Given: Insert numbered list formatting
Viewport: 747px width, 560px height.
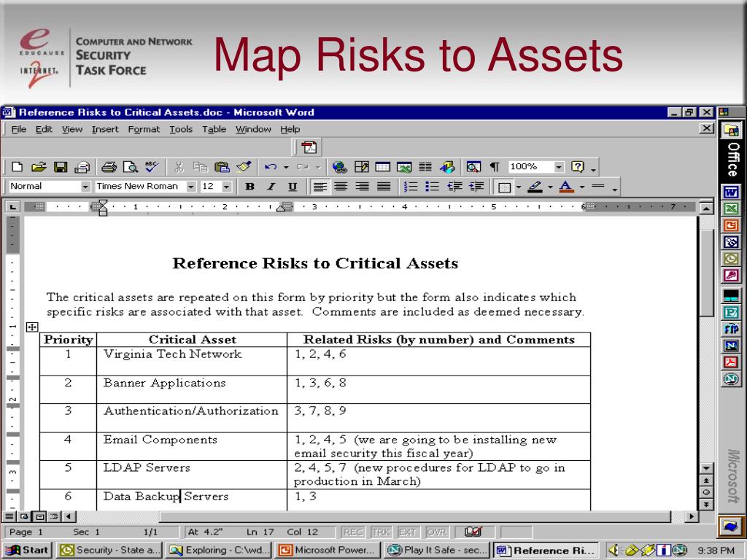Looking at the screenshot, I should point(410,187).
